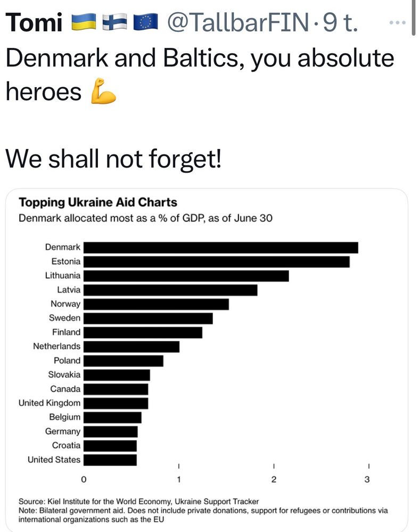Click the United States bar
This screenshot has width=419, height=532.
(110, 460)
